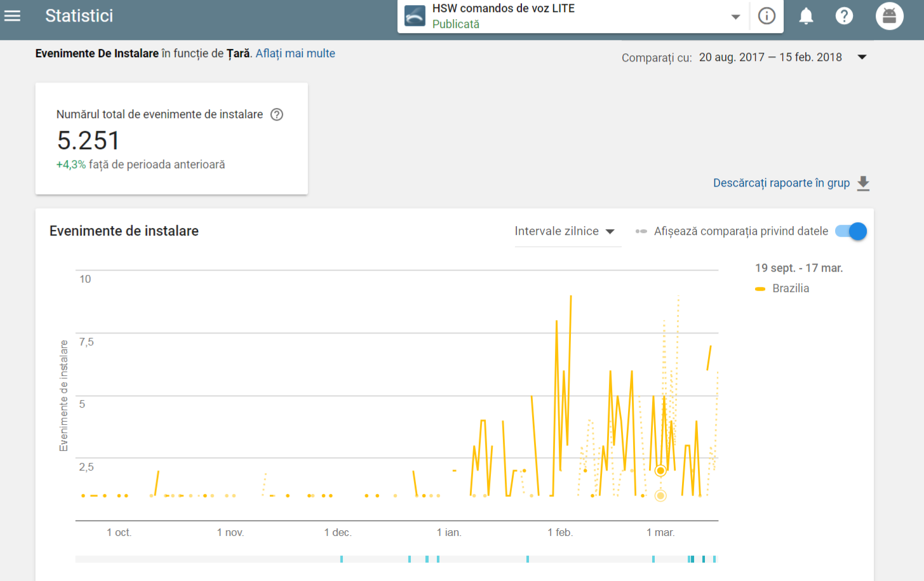Click the 1 oct. axis label
The height and width of the screenshot is (581, 924).
(x=119, y=532)
